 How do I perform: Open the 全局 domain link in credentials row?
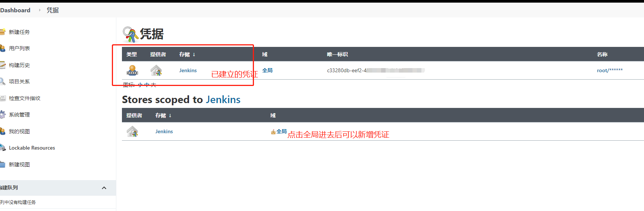(x=267, y=70)
